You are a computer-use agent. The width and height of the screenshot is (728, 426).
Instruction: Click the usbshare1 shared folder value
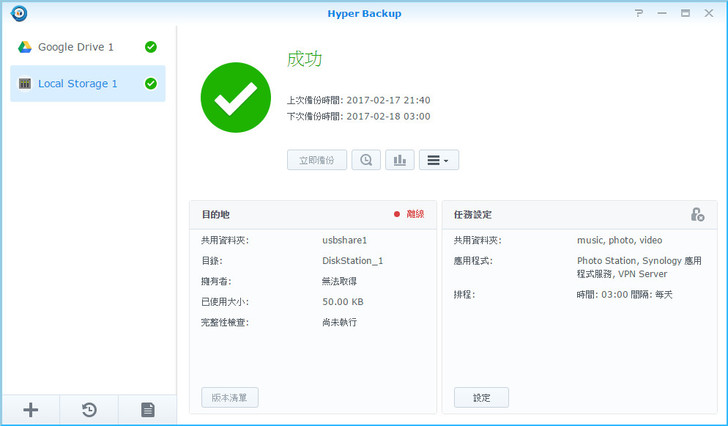[x=344, y=240]
